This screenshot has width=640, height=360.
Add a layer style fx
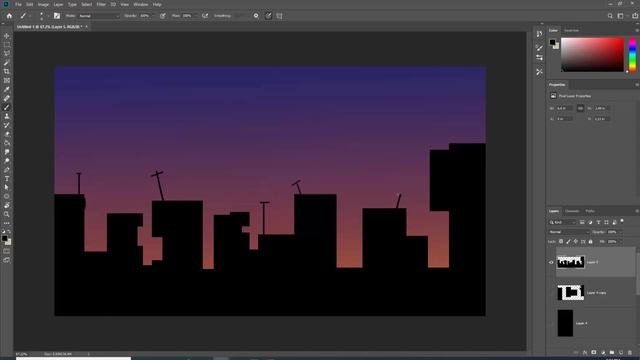(x=585, y=352)
